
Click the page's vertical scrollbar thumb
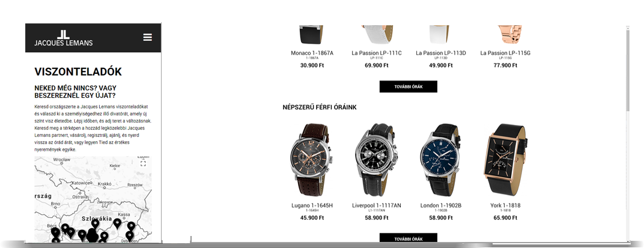(628, 70)
